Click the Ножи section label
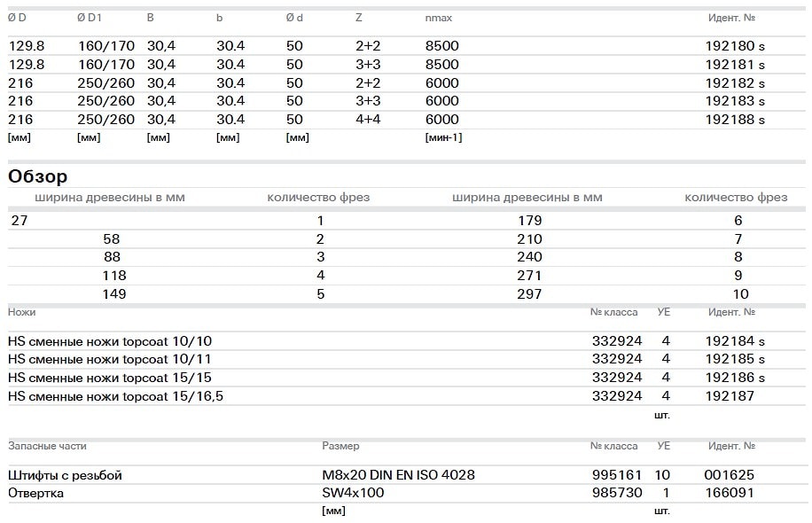812x523 pixels. (22, 312)
